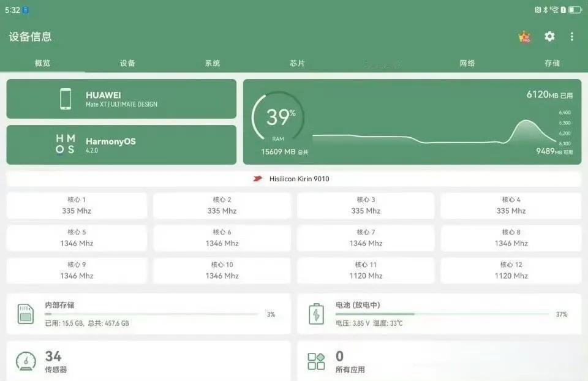Select the 核心 12 tile
Screen dimensions: 588x381
point(511,270)
